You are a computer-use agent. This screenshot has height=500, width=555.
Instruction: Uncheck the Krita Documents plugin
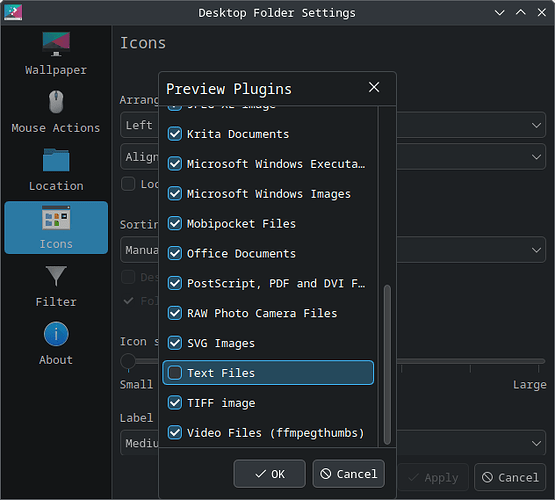(175, 134)
